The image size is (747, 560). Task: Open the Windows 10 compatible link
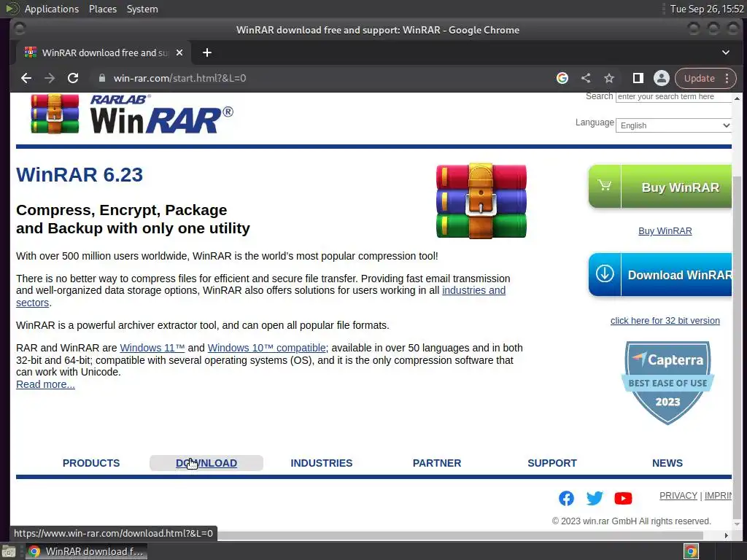tap(267, 348)
